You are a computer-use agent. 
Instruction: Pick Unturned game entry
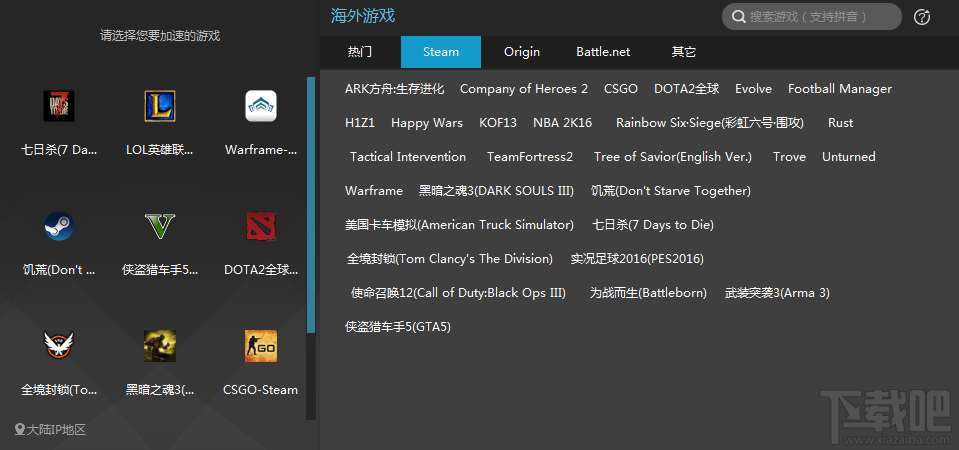848,157
